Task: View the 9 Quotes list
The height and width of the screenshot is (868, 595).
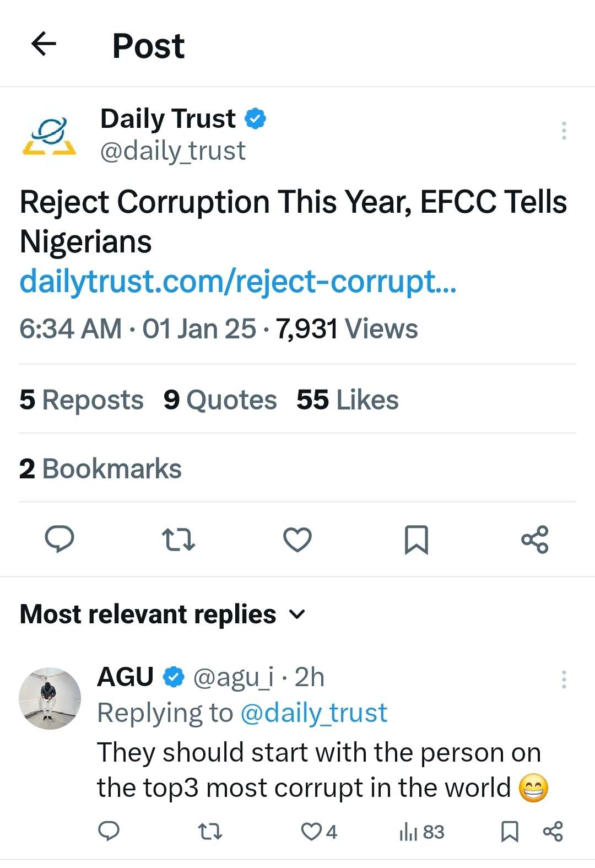Action: tap(220, 400)
